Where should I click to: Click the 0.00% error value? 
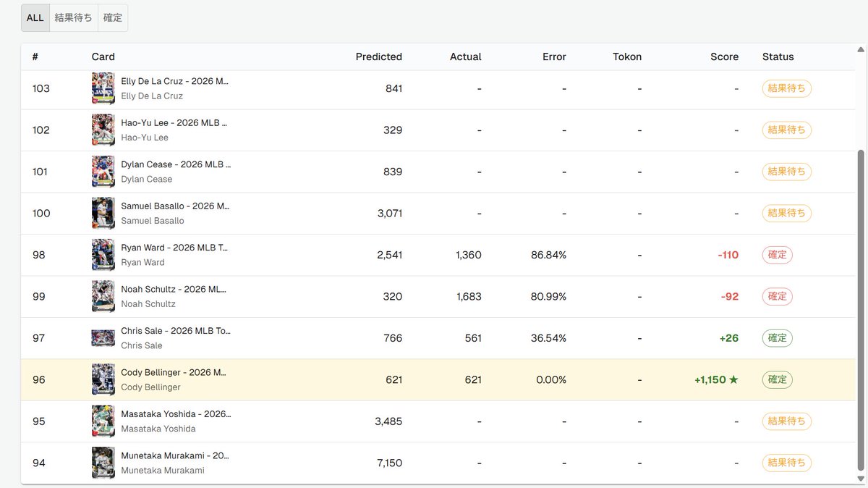[551, 380]
